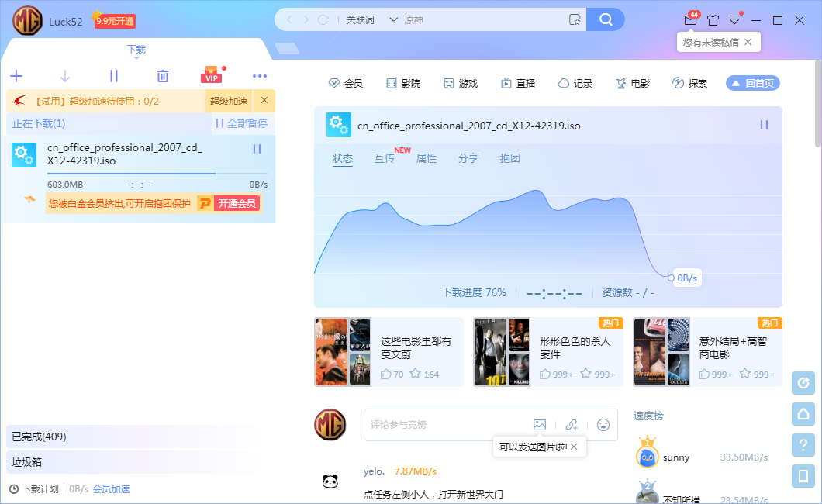The image size is (822, 504).
Task: Close the super acceleration trial banner
Action: (x=264, y=101)
